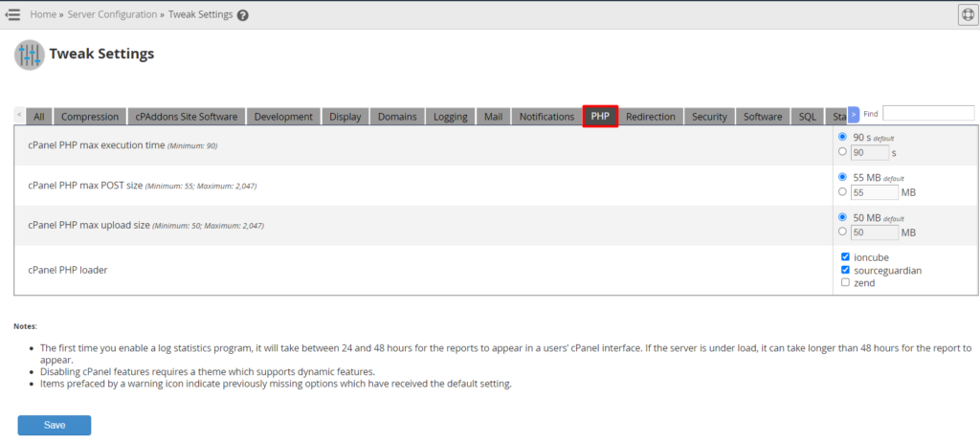Viewport: 980px width, 442px height.
Task: Select 90 s default execution time
Action: [x=842, y=137]
